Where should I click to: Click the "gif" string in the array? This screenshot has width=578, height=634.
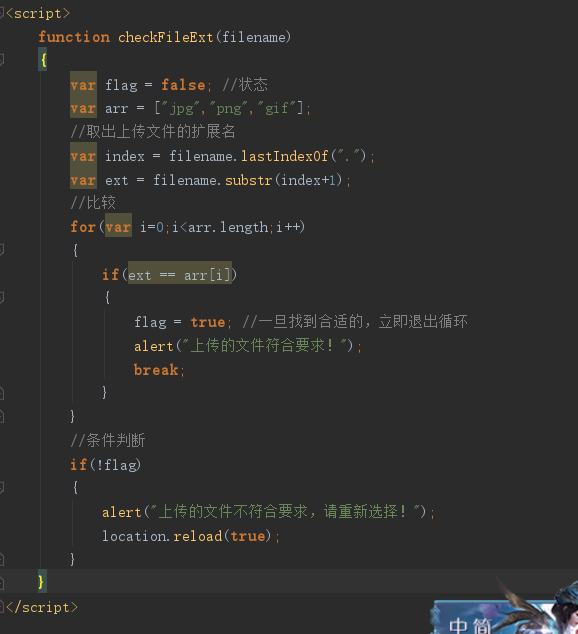click(x=276, y=108)
